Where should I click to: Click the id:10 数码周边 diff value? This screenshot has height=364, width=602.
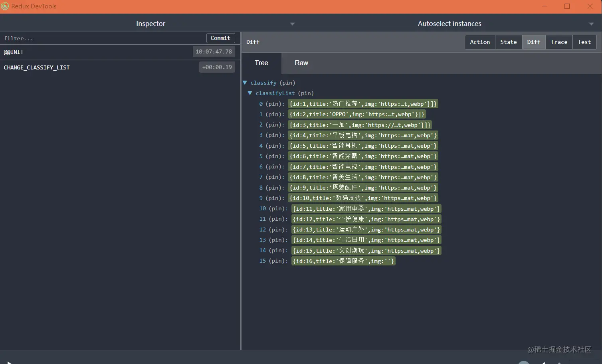[363, 198]
